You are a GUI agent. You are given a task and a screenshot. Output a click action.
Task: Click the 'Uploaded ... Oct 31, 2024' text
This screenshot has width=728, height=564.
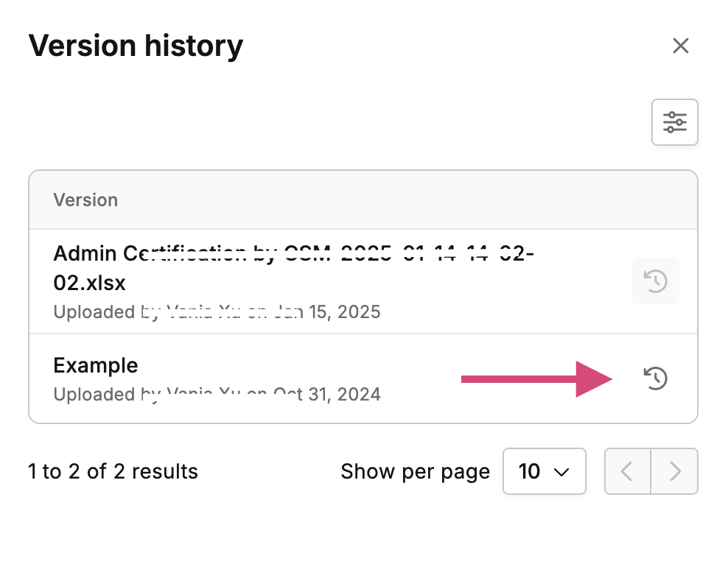pos(217,394)
